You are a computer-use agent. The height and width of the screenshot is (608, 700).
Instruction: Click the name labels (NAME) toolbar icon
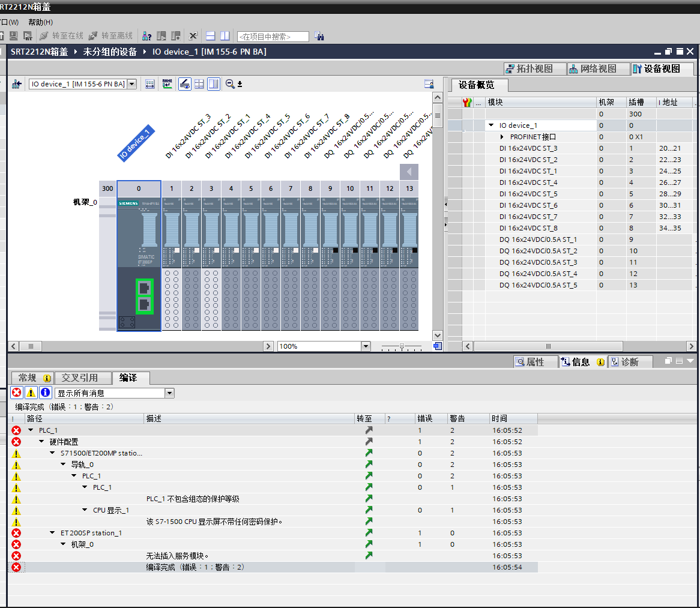167,84
